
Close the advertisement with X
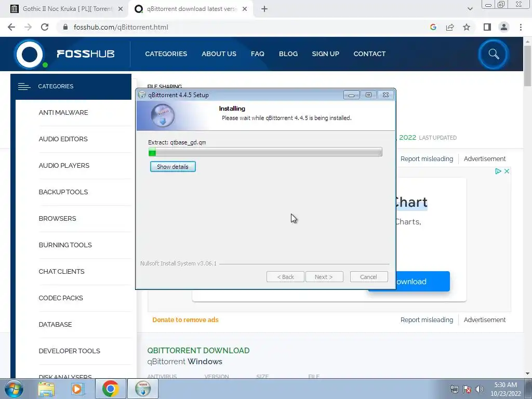click(x=507, y=171)
